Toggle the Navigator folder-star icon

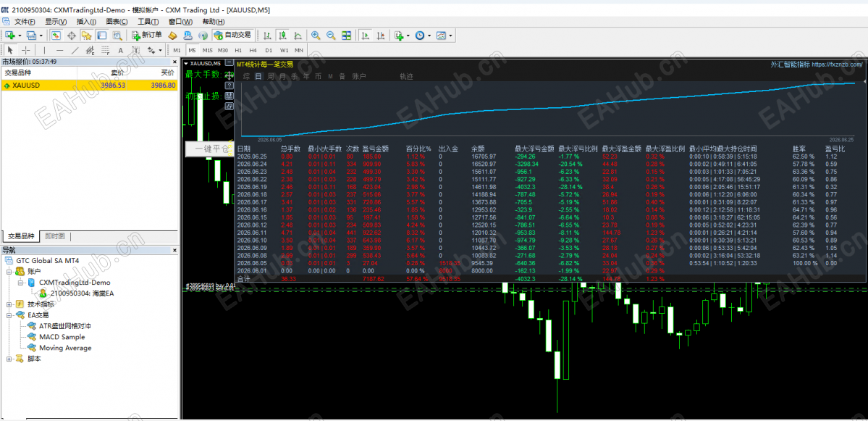click(x=86, y=36)
